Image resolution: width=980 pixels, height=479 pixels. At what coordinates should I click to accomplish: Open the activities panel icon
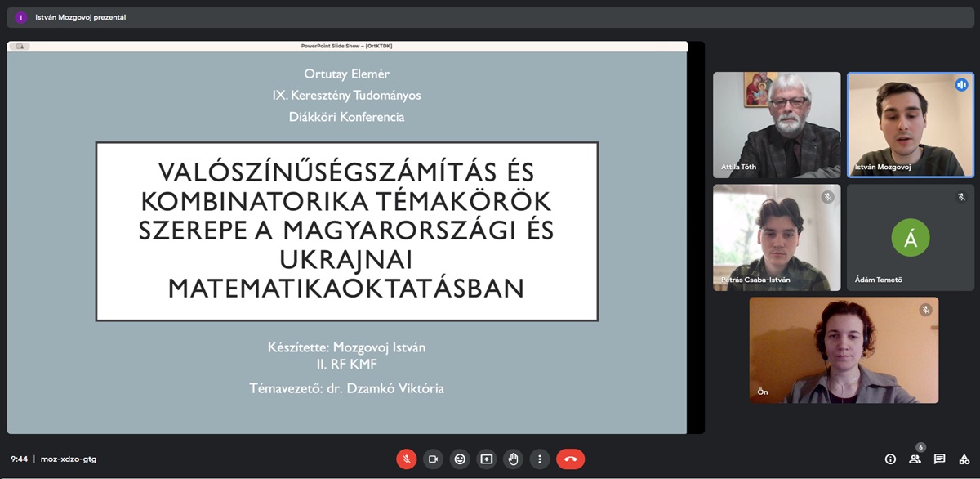(x=964, y=459)
